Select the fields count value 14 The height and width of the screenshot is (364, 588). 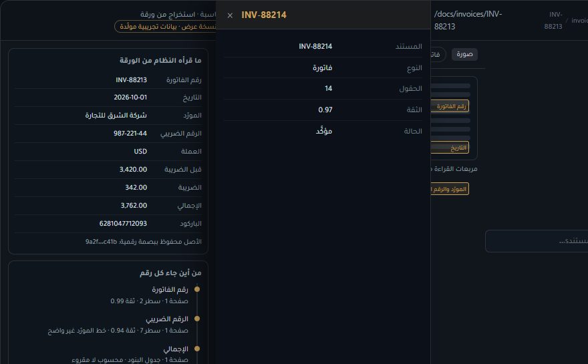[328, 88]
